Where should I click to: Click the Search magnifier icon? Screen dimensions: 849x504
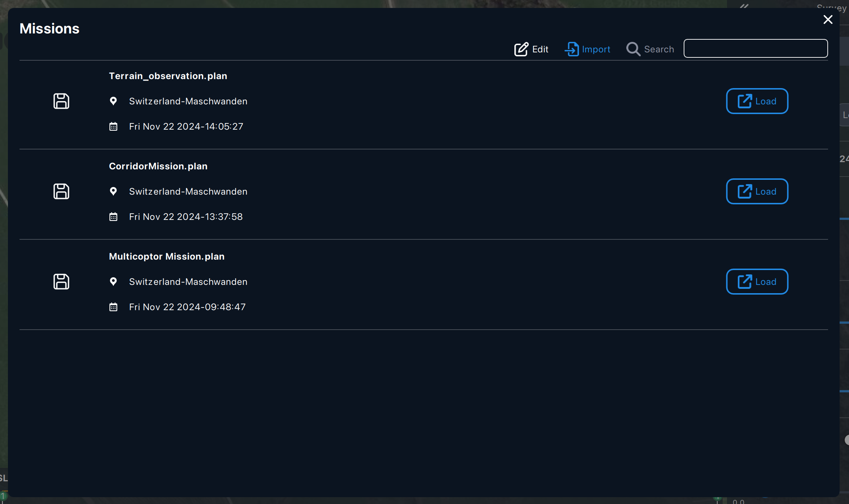(633, 49)
